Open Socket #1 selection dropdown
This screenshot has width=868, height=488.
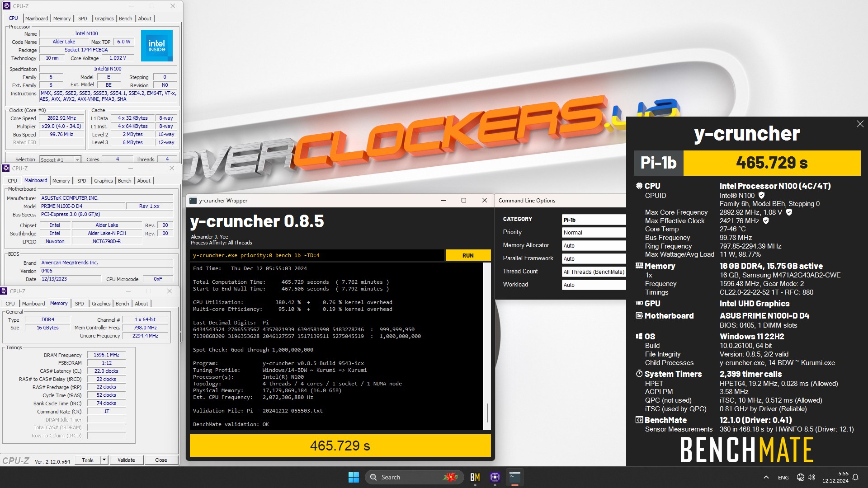click(60, 160)
